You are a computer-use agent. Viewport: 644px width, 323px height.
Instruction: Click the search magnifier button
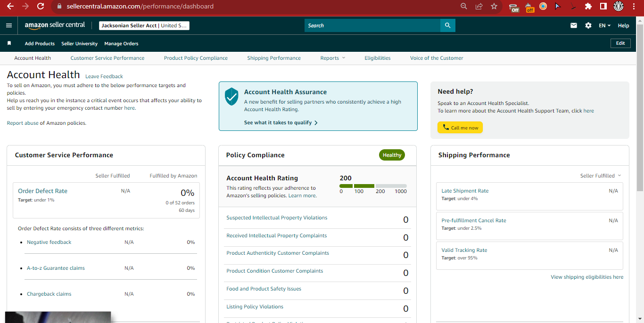447,25
